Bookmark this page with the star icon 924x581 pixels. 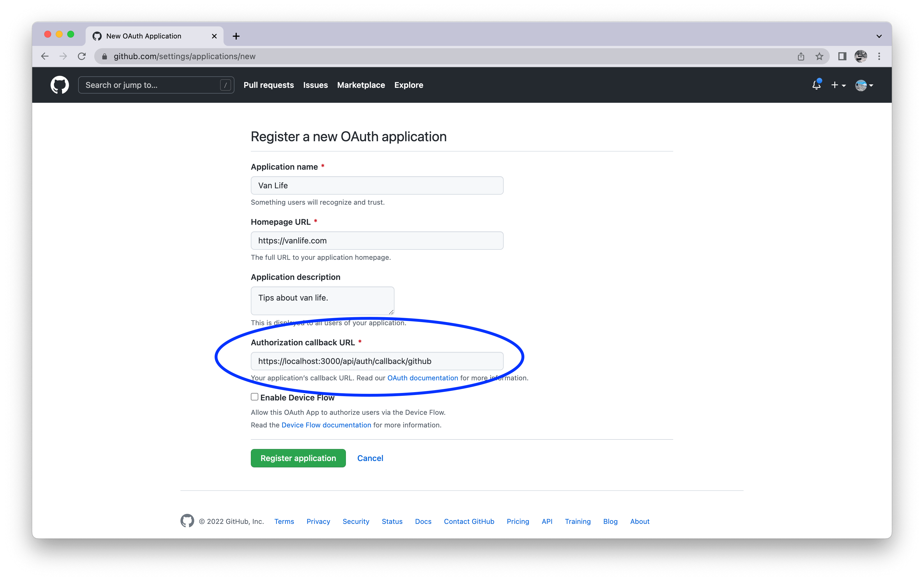coord(819,56)
